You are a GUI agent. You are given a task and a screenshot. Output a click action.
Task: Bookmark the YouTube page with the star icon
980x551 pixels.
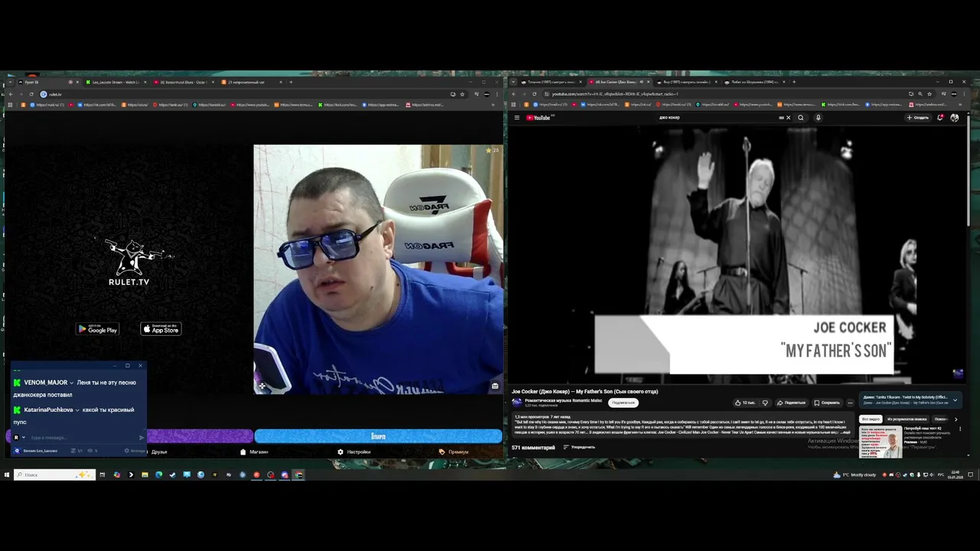(929, 94)
